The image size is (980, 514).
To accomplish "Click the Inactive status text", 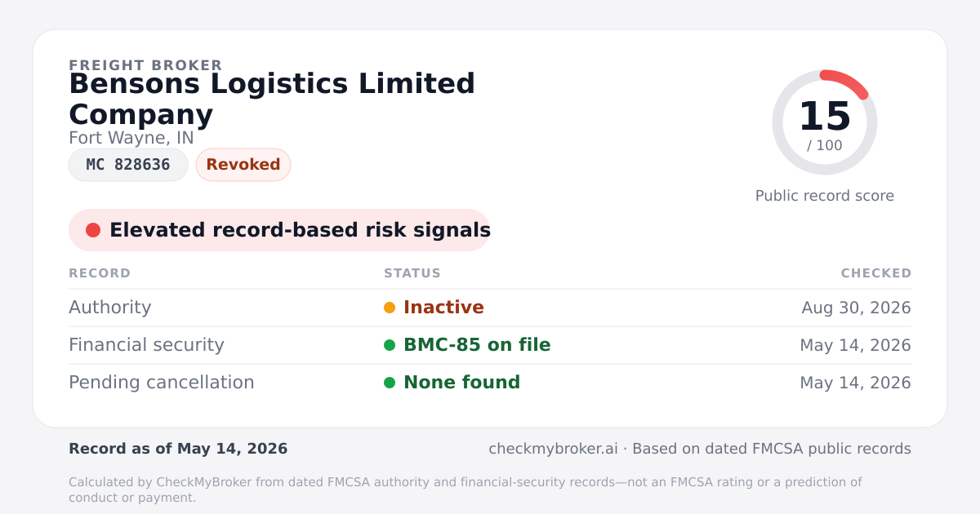I will 443,308.
